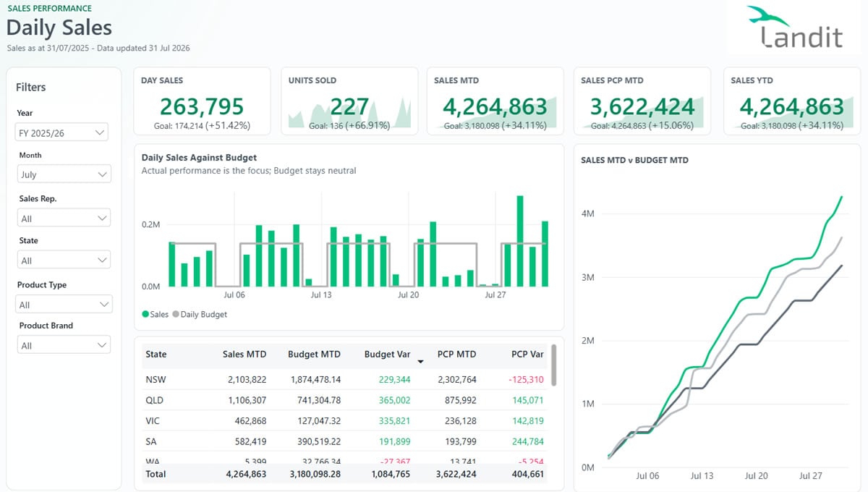Screen dimensions: 868x492
Task: Click Total Budget Var value 1,084,765
Action: 390,474
